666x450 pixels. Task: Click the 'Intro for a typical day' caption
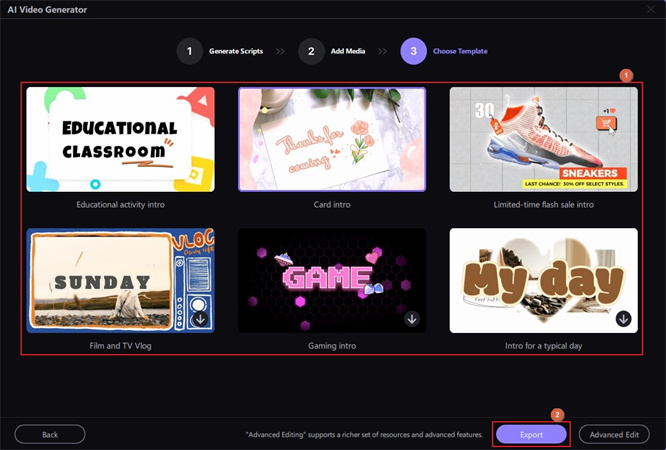pos(543,345)
